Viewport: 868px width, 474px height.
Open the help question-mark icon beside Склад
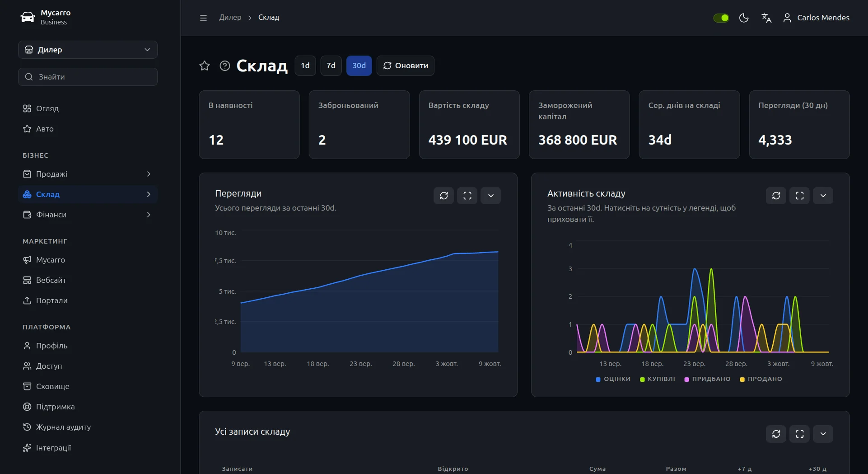click(225, 66)
